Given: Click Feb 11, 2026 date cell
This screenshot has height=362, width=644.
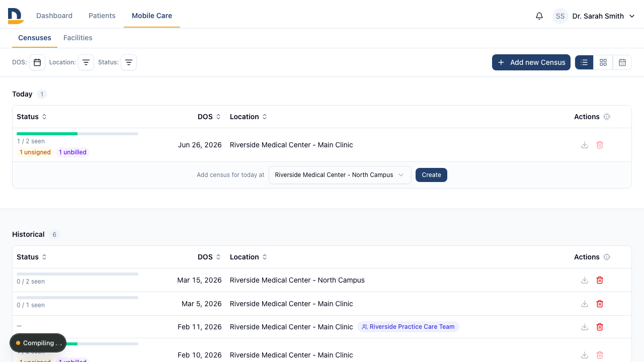Looking at the screenshot, I should pyautogui.click(x=200, y=327).
